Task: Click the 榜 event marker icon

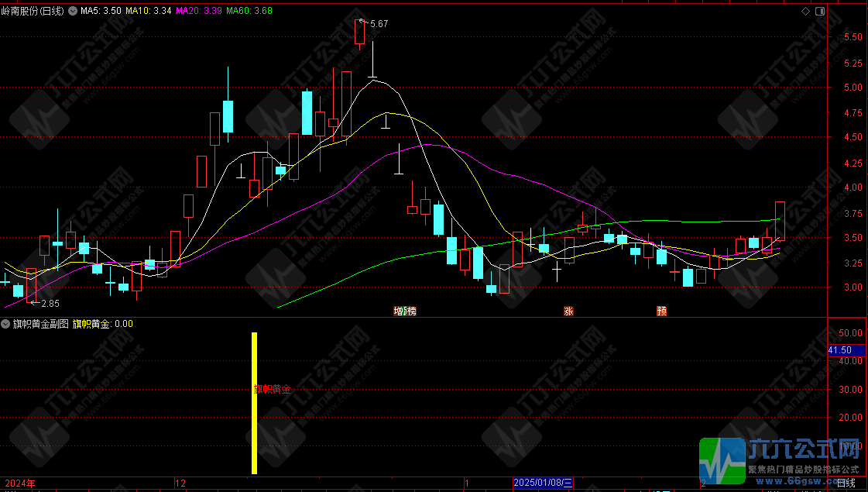Action: 410,311
